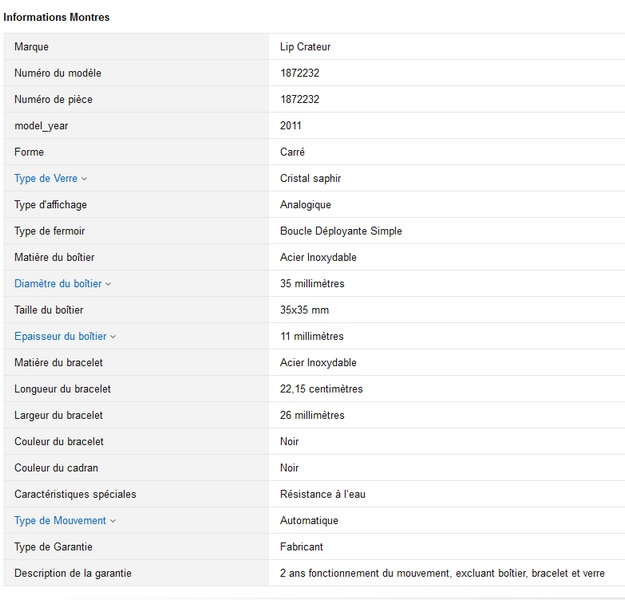Expand the chevron after Epaisseur du boîtier
Image resolution: width=625 pixels, height=600 pixels.
click(x=113, y=337)
